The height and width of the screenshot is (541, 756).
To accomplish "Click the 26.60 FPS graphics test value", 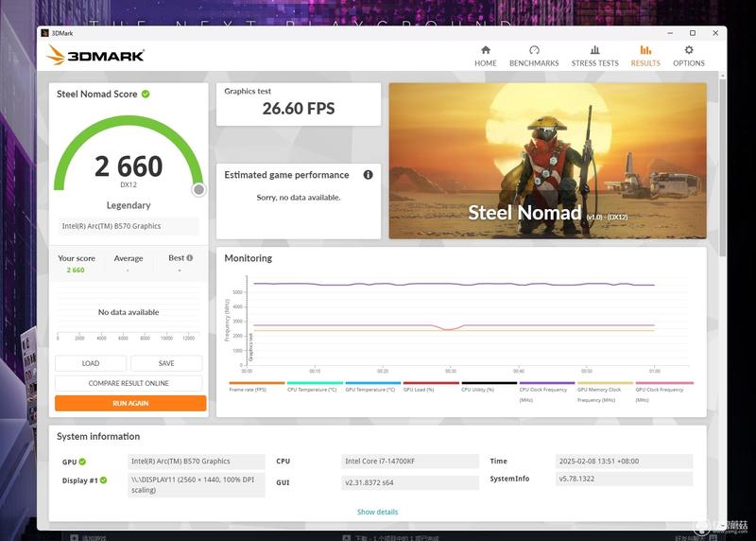I will (x=299, y=109).
